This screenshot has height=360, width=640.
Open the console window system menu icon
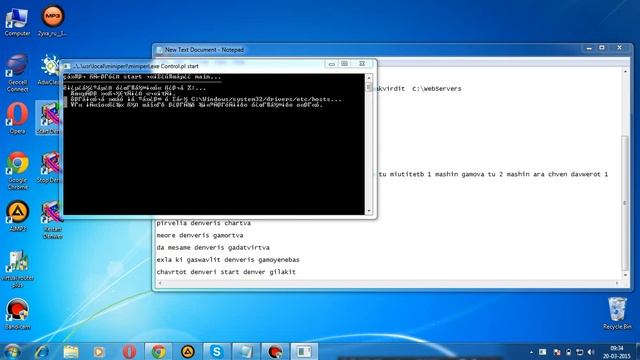pos(67,66)
